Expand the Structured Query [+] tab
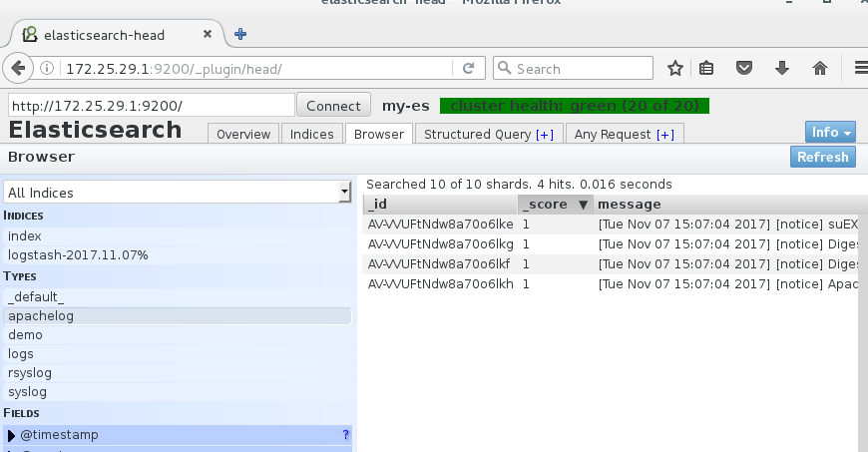Image resolution: width=868 pixels, height=452 pixels. 488,134
